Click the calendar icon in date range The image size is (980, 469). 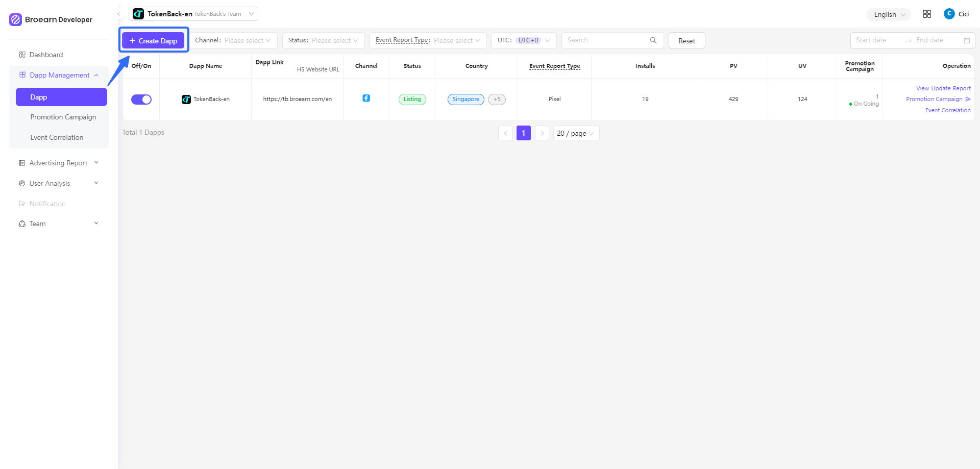click(x=966, y=40)
